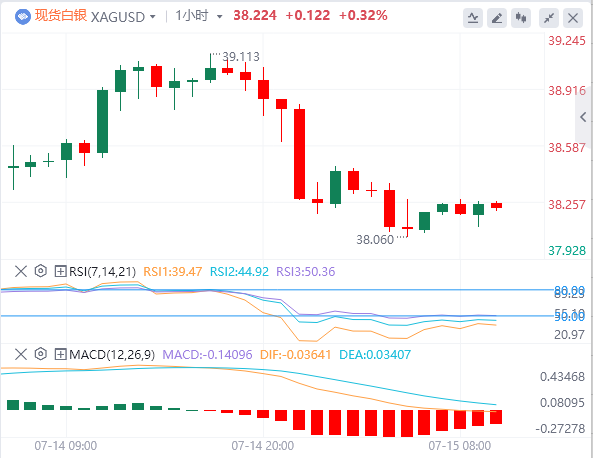Select the pencil drawing tool

tap(497, 18)
